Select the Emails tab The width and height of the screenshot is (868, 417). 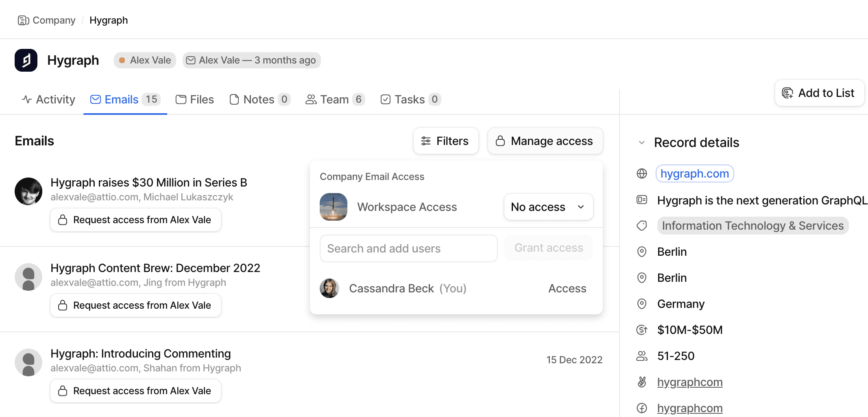click(x=125, y=99)
